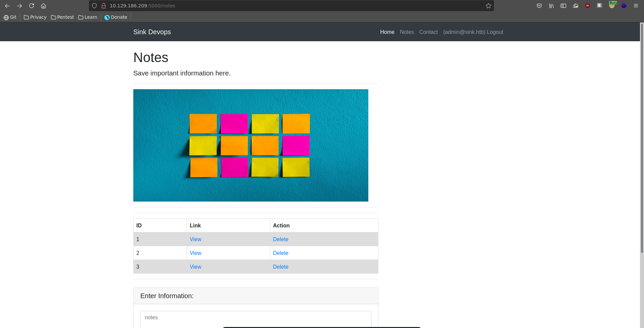Open the Learn bookmarks folder

[x=88, y=17]
